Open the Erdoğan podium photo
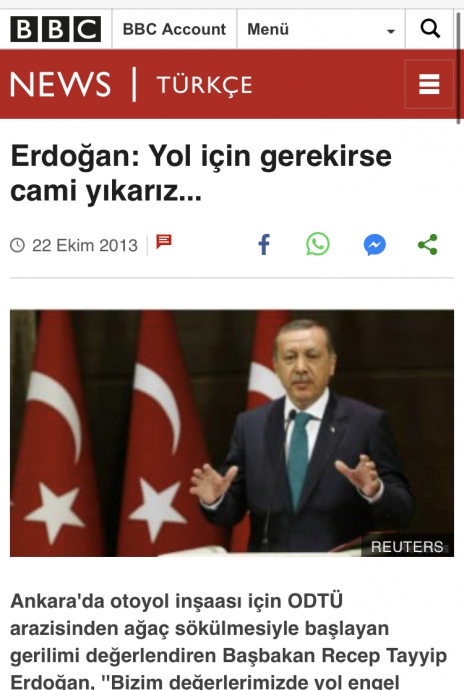The width and height of the screenshot is (464, 690). click(232, 433)
